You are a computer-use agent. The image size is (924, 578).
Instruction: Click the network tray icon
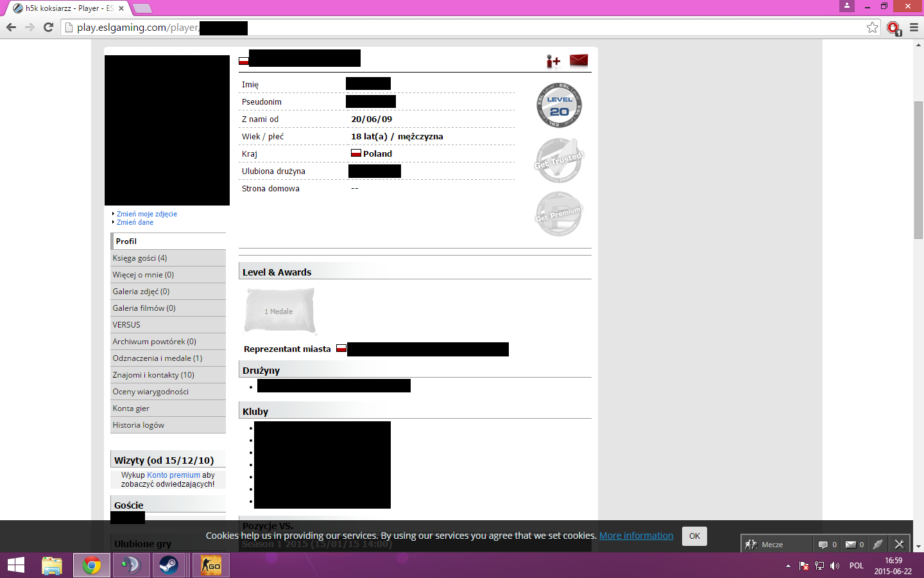(819, 566)
